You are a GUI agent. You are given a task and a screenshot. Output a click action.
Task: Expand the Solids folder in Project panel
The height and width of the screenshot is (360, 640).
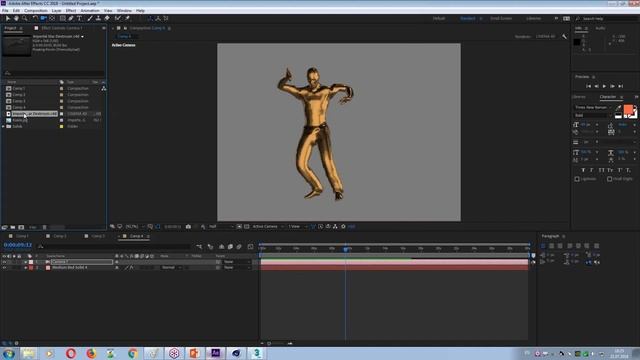3,127
